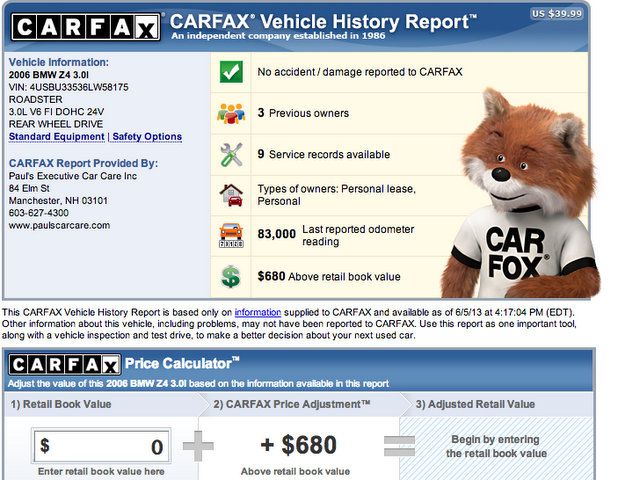Select the CARFAX Price Adjustment step header

point(292,404)
